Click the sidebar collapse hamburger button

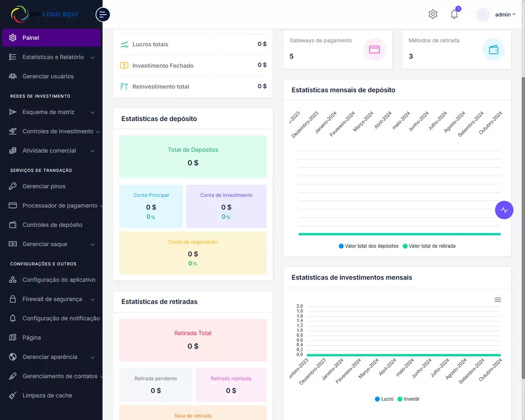tap(103, 14)
